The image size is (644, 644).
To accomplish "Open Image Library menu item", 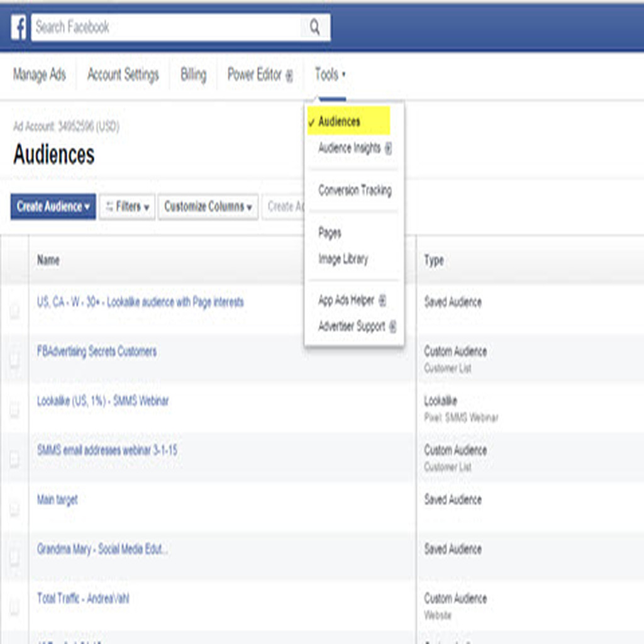I will pos(343,259).
